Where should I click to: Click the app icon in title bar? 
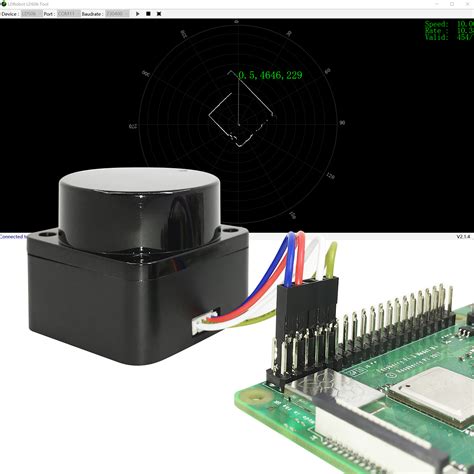4,4
